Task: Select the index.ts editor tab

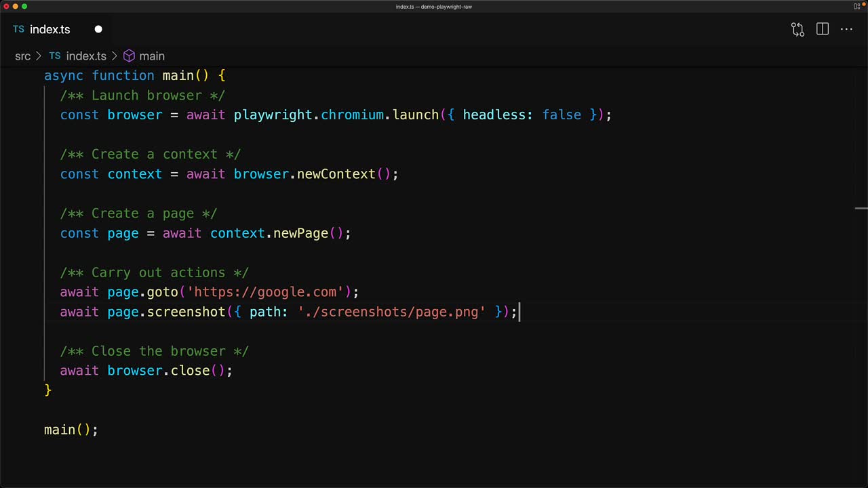Action: tap(50, 29)
